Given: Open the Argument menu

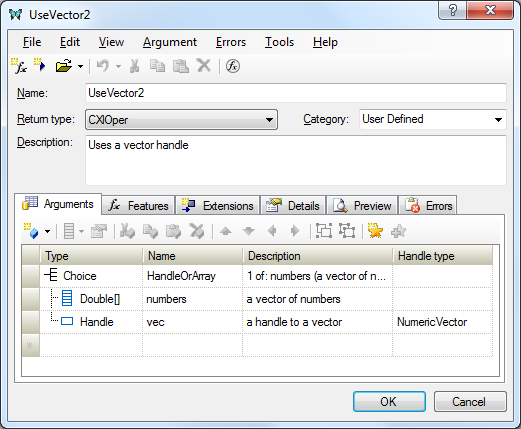Looking at the screenshot, I should [x=170, y=42].
